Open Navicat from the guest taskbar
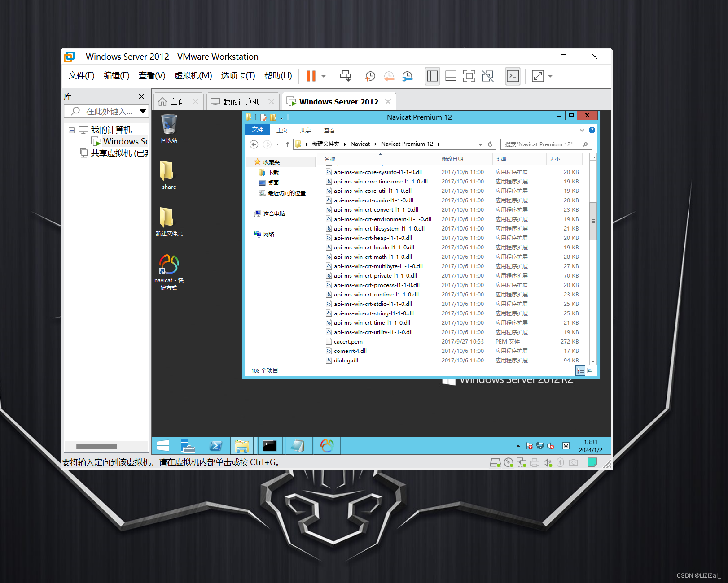Viewport: 728px width, 583px height. click(327, 446)
